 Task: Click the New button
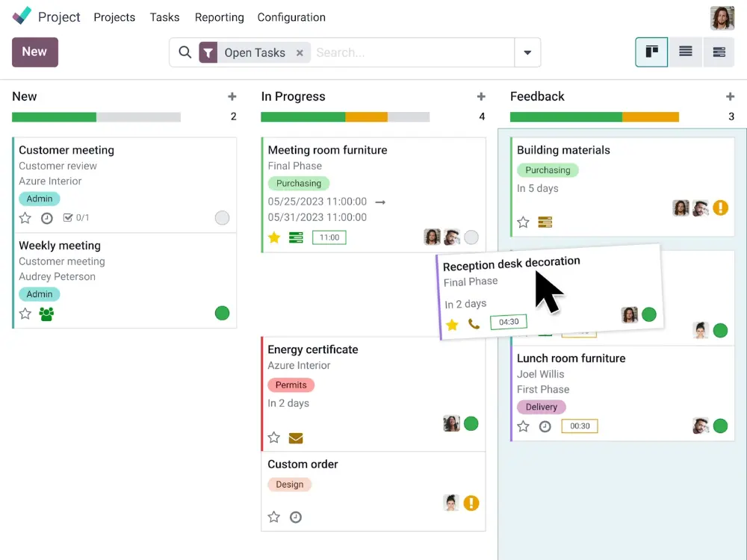point(34,52)
